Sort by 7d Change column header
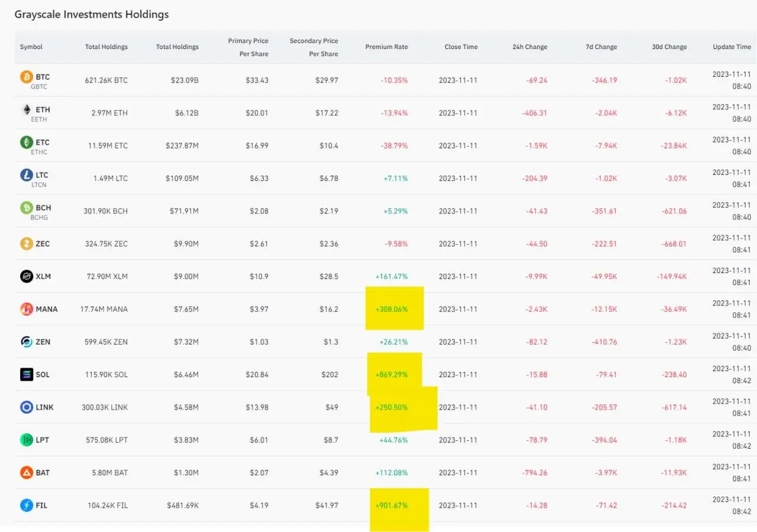Screen dimensions: 757x532 point(601,47)
